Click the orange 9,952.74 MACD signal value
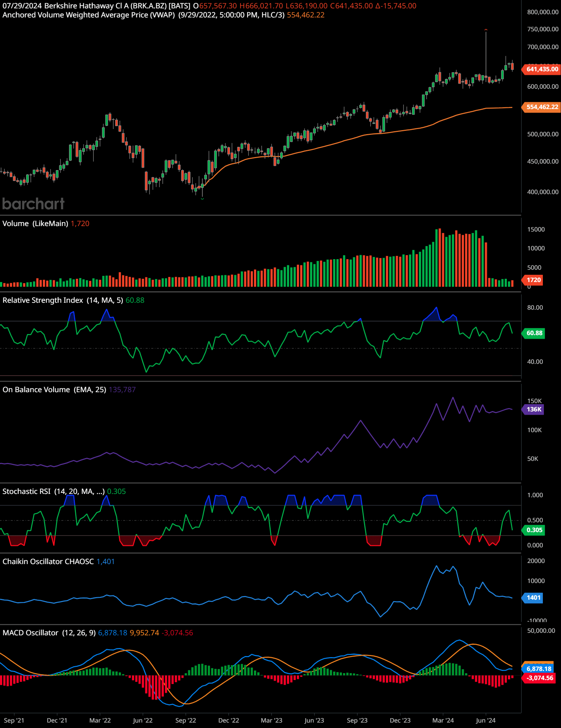The image size is (561, 728). pos(144,633)
